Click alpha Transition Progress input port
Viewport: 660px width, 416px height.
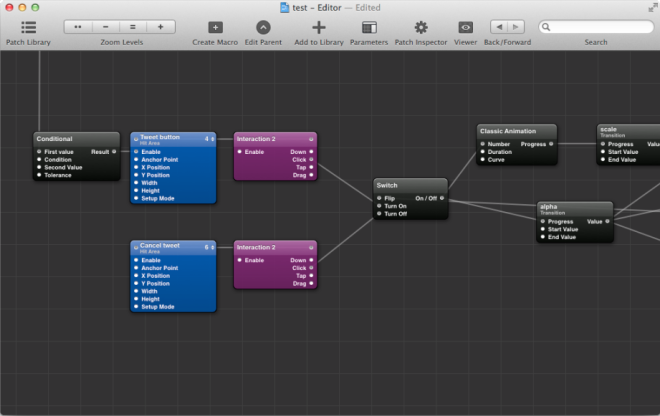(543, 221)
